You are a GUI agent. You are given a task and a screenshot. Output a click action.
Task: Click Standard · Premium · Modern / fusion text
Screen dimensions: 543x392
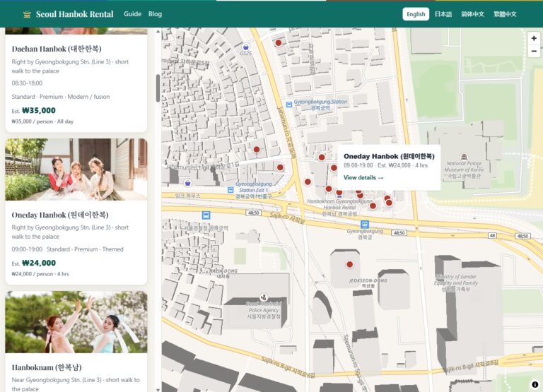tap(61, 97)
